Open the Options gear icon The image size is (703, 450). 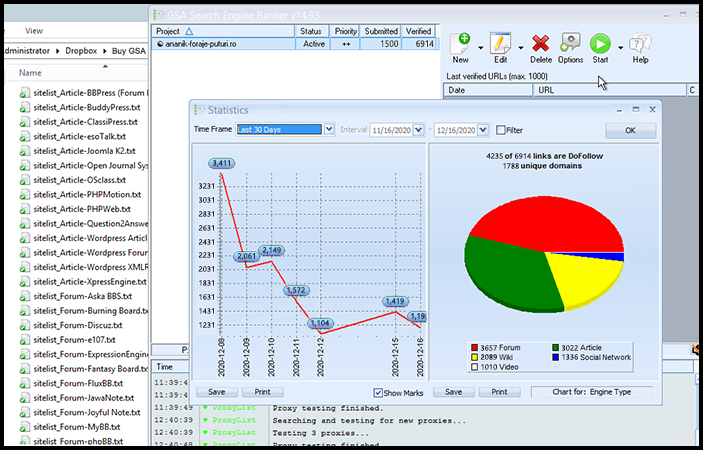570,43
